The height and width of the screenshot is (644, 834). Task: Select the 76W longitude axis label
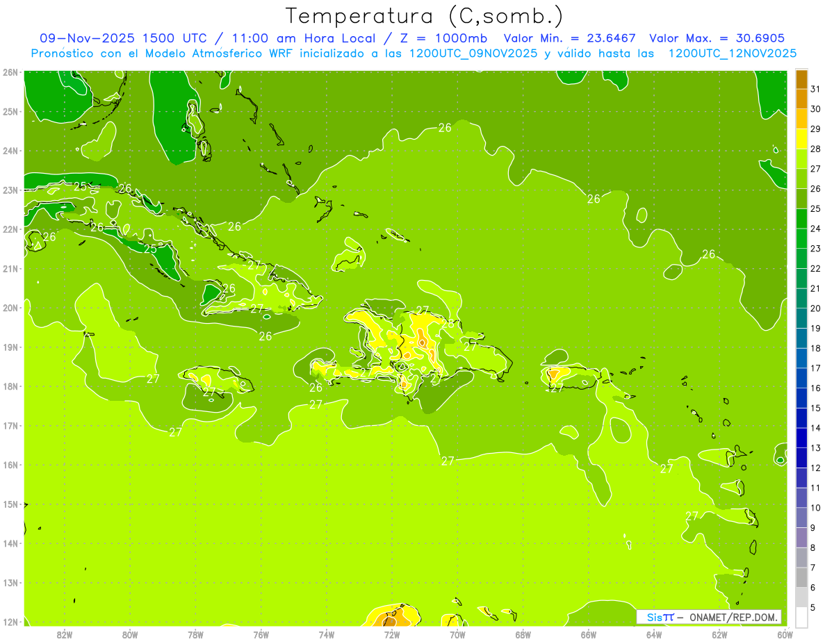coord(261,634)
